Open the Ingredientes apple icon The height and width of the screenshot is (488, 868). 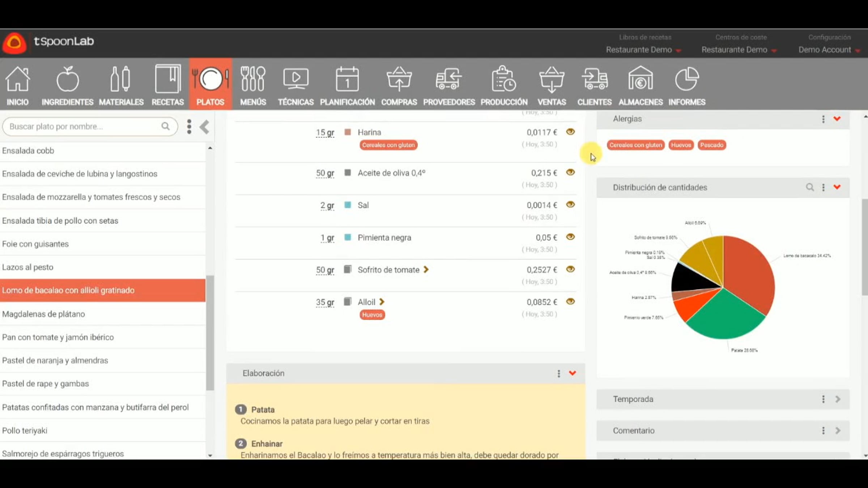[67, 79]
